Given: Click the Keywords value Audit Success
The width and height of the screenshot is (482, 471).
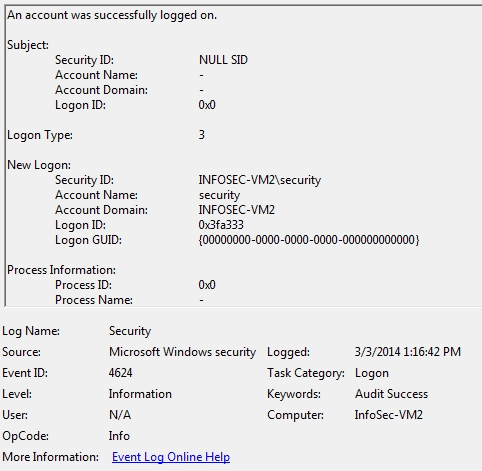Looking at the screenshot, I should click(391, 394).
